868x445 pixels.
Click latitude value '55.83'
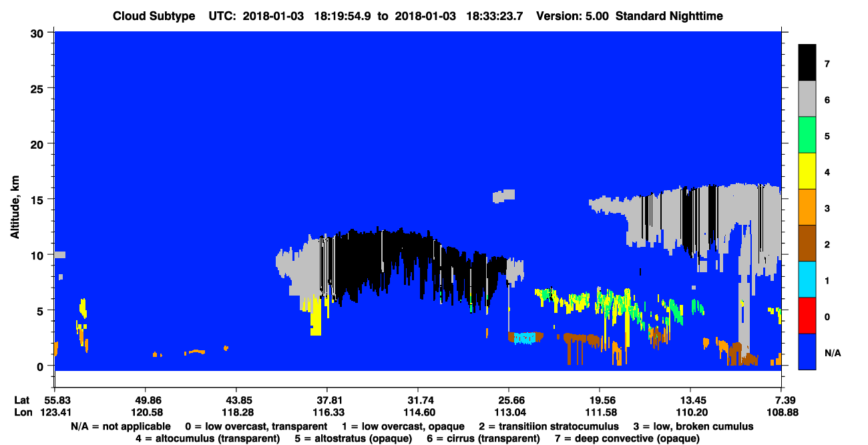click(55, 400)
